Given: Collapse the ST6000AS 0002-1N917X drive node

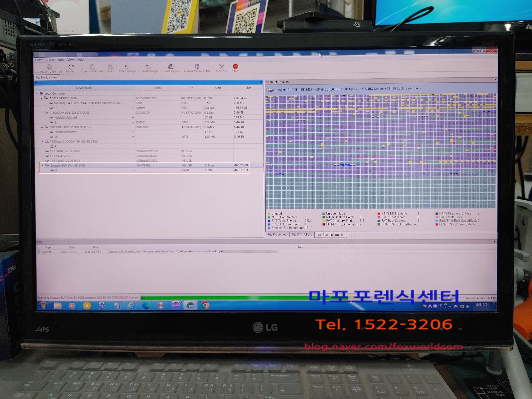Looking at the screenshot, I should tap(42, 127).
